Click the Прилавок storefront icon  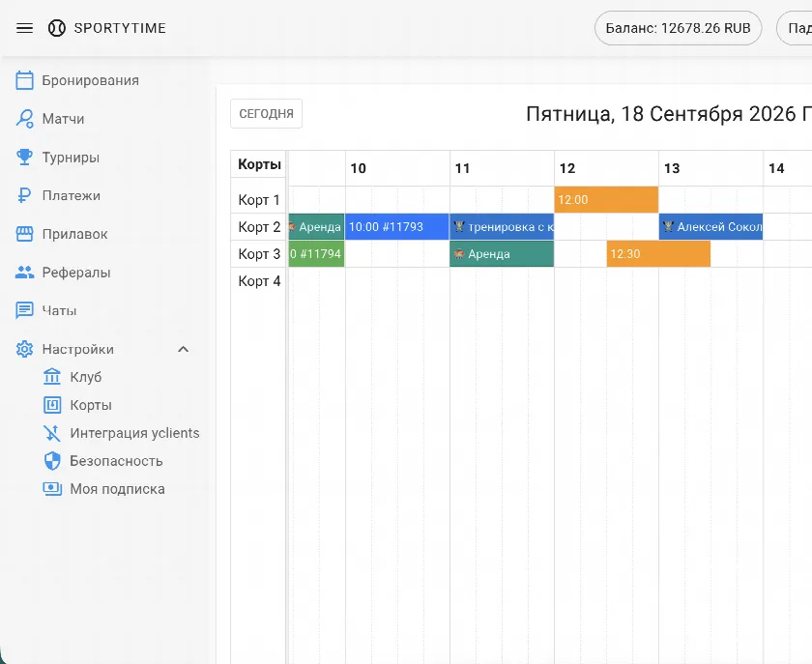pyautogui.click(x=24, y=234)
